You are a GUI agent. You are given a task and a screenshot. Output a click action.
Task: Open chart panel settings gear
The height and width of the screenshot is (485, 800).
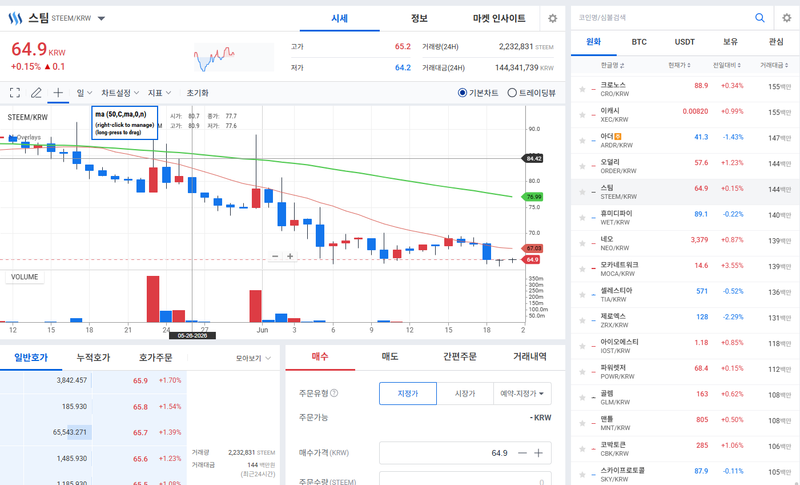552,18
